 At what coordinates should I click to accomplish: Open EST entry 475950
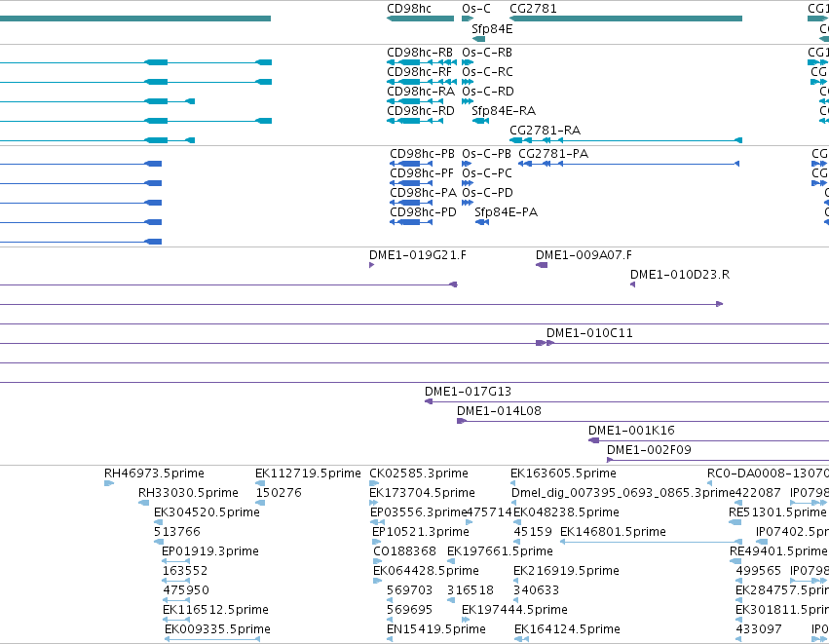click(185, 591)
